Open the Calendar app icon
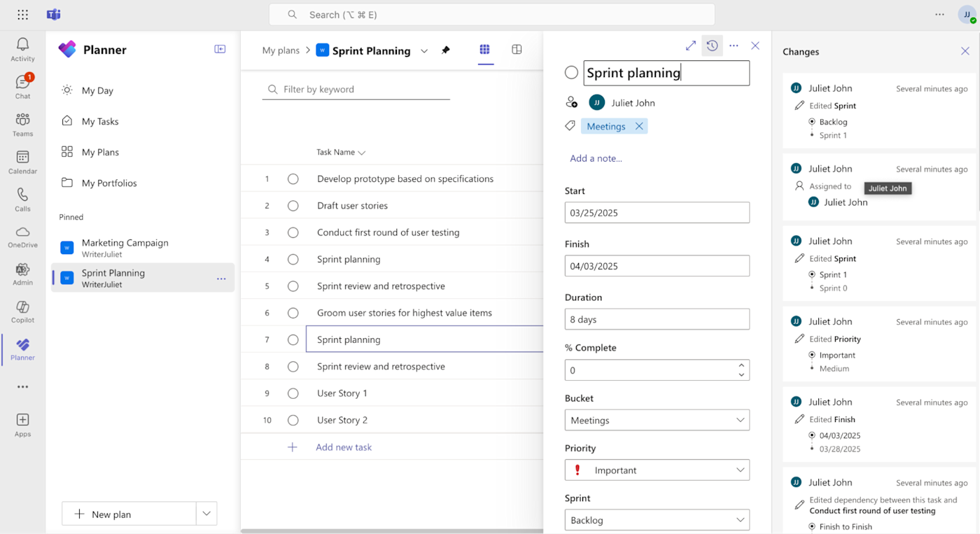The image size is (980, 534). coord(22,162)
